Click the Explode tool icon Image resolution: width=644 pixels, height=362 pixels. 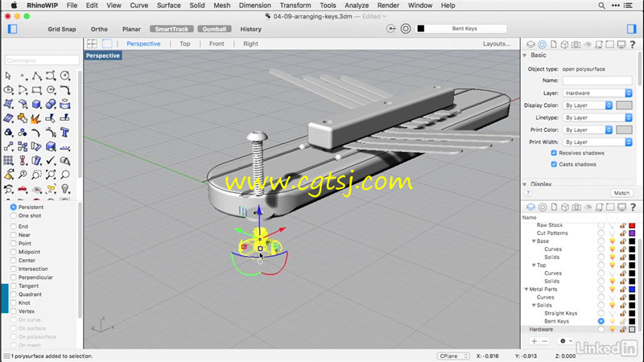[x=35, y=118]
